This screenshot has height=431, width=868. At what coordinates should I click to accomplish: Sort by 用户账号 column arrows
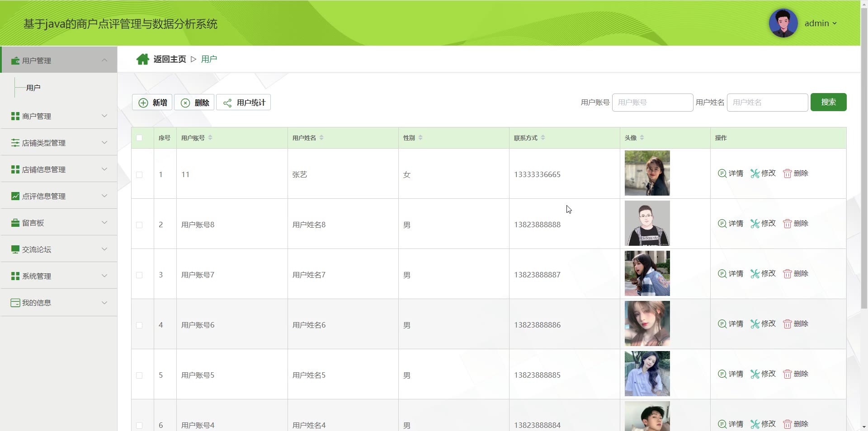(x=210, y=138)
